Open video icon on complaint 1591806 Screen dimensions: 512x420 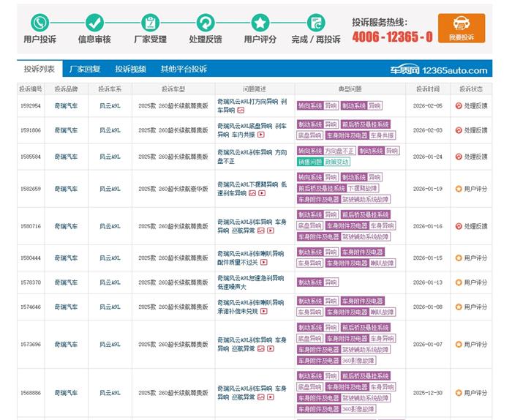click(260, 135)
